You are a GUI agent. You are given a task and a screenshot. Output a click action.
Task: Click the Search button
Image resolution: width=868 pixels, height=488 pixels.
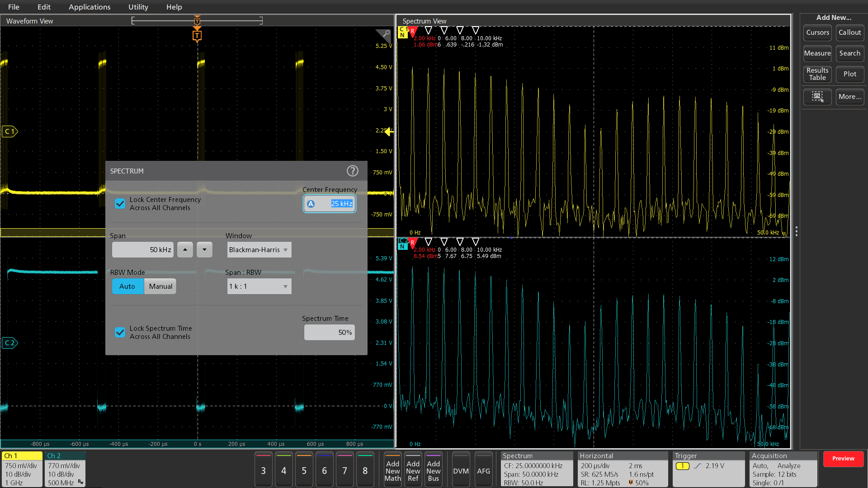tap(850, 53)
